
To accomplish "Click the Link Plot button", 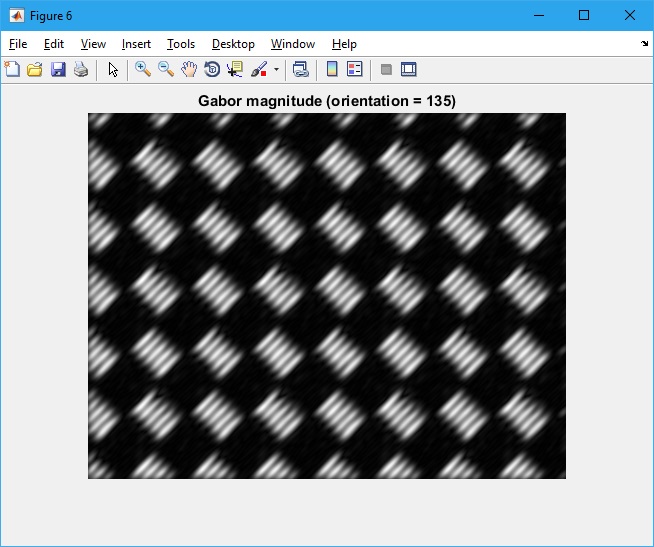I will 300,70.
